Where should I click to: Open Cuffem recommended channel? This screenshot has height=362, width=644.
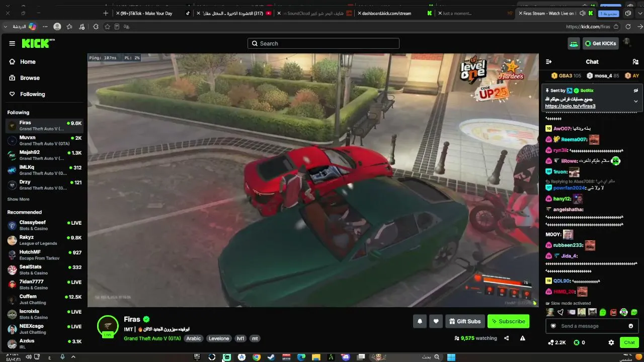click(44, 300)
